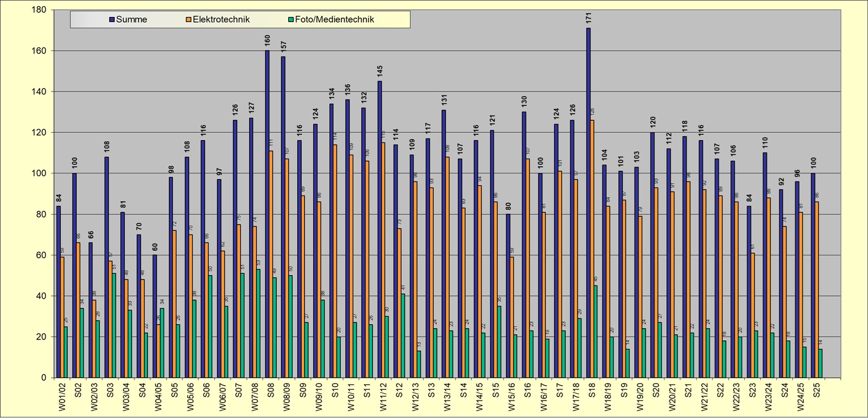Click the x-axis category label W01/02
Viewport: 868px width, 418px height.
click(x=62, y=396)
